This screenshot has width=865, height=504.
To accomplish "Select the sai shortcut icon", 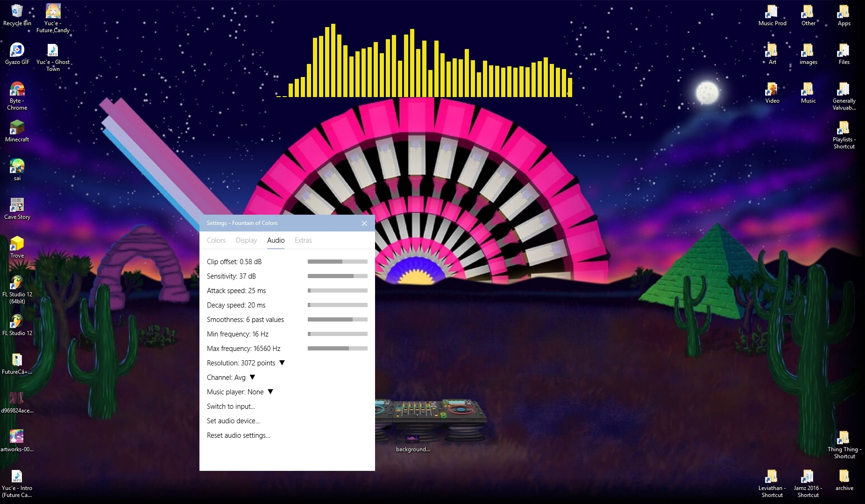I will coord(17,170).
